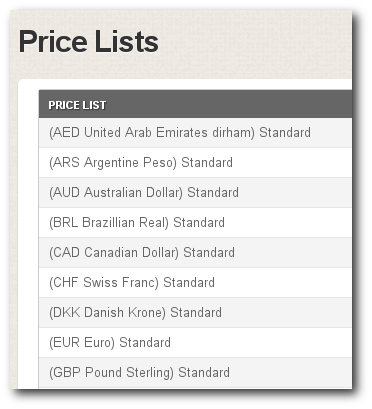The width and height of the screenshot is (372, 409).
Task: Click the word Standard in the Danish Krone row
Action: point(196,313)
